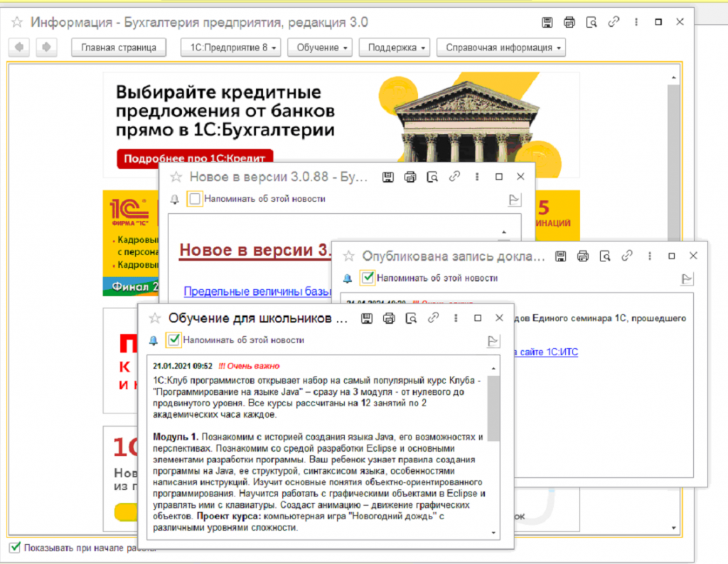Enable reminder checkbox in Новое в версии window

point(195,199)
